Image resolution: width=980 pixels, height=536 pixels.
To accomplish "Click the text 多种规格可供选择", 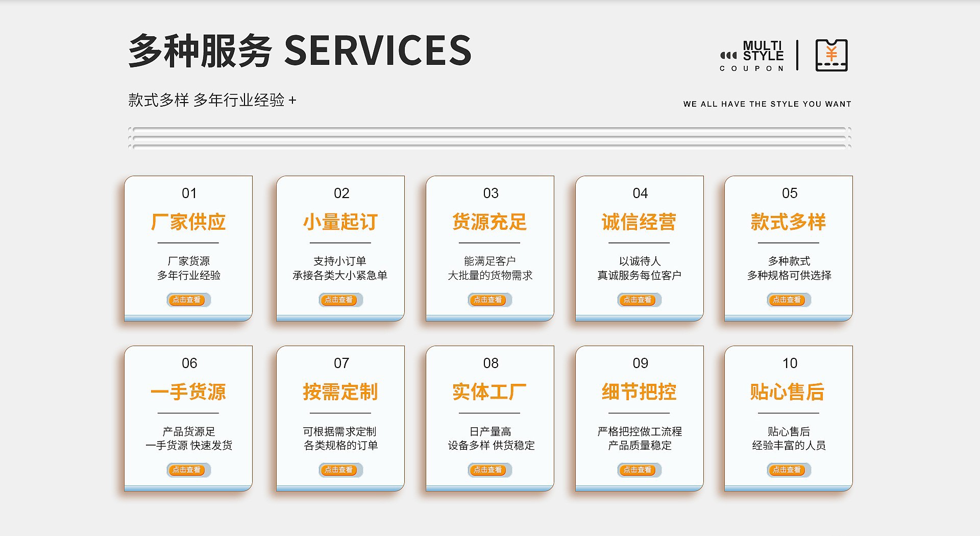I will (x=789, y=276).
